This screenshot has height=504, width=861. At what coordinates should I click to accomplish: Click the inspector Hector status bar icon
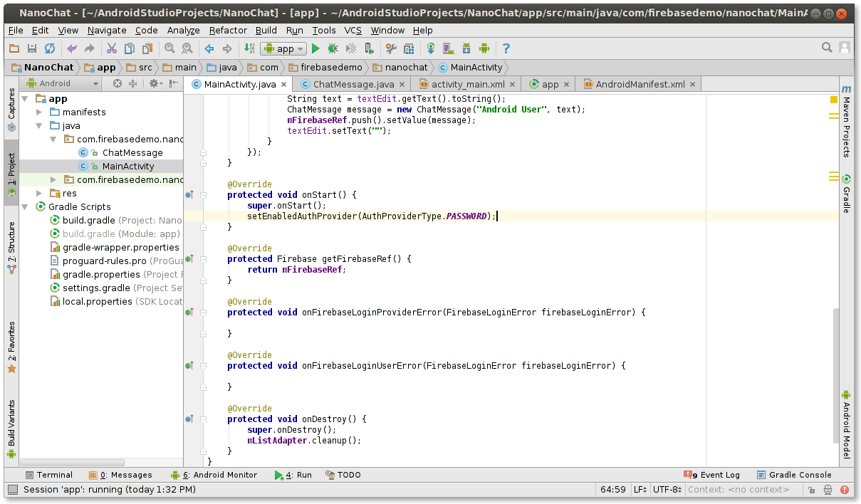(x=828, y=490)
